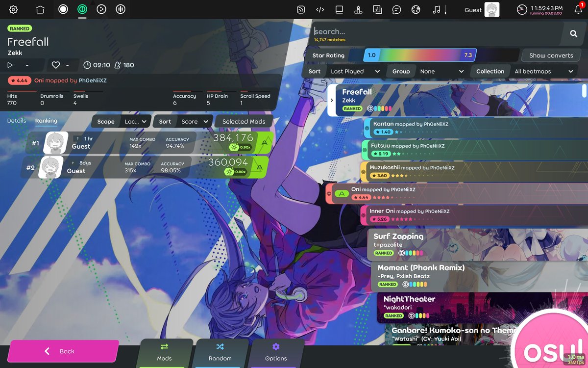
Task: Open the chat bubble icon
Action: pyautogui.click(x=396, y=9)
